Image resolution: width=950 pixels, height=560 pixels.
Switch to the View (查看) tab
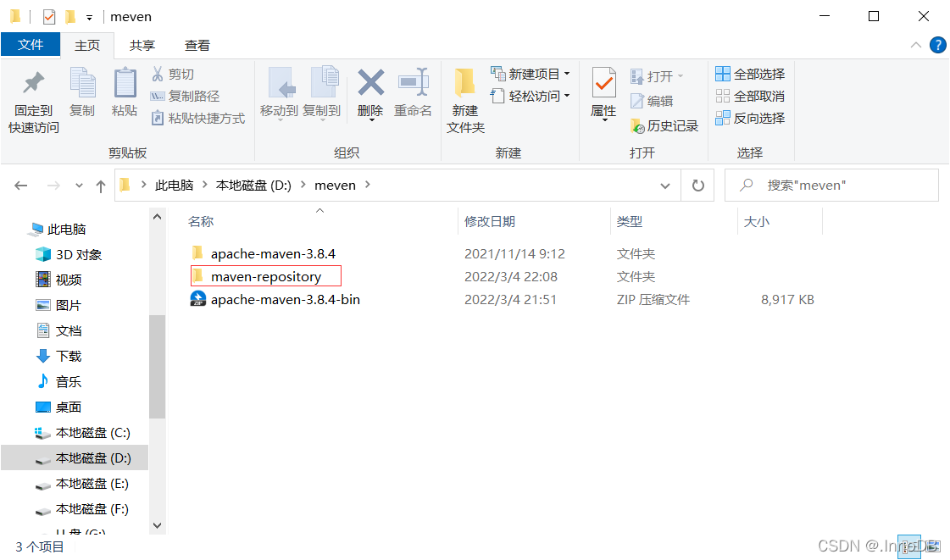[x=197, y=46]
